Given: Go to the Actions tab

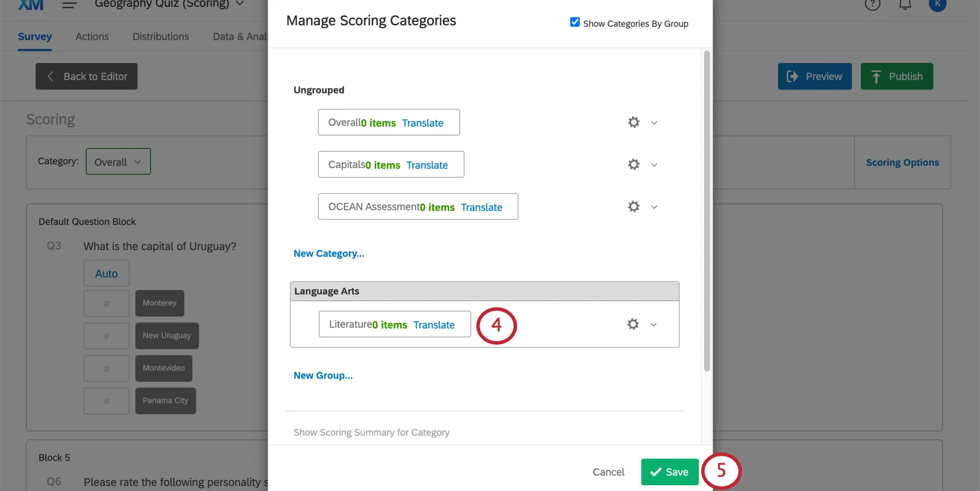Looking at the screenshot, I should click(x=92, y=36).
